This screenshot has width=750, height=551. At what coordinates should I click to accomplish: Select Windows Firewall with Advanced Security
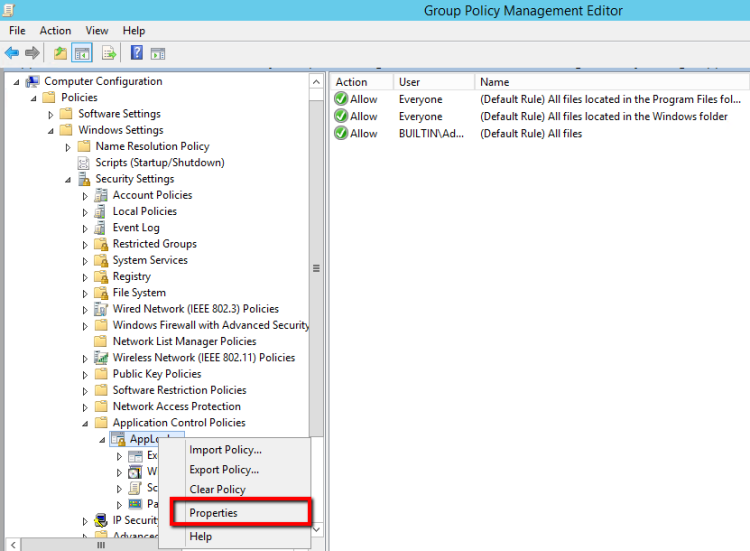[210, 325]
